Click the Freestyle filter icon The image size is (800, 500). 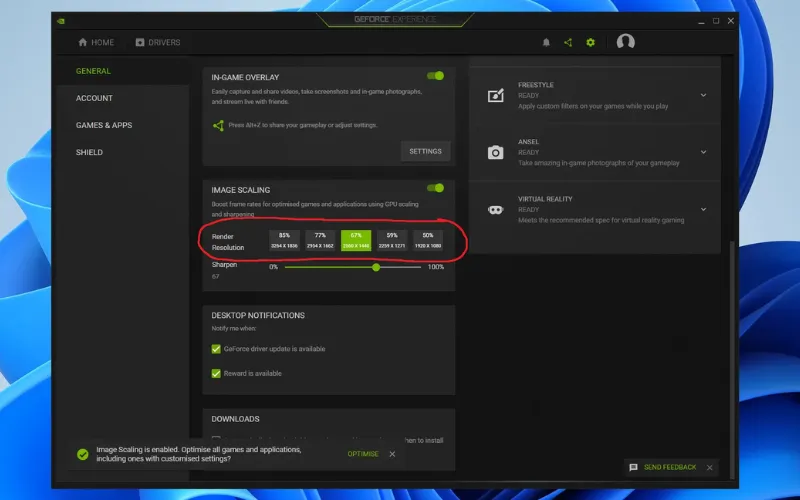[495, 95]
